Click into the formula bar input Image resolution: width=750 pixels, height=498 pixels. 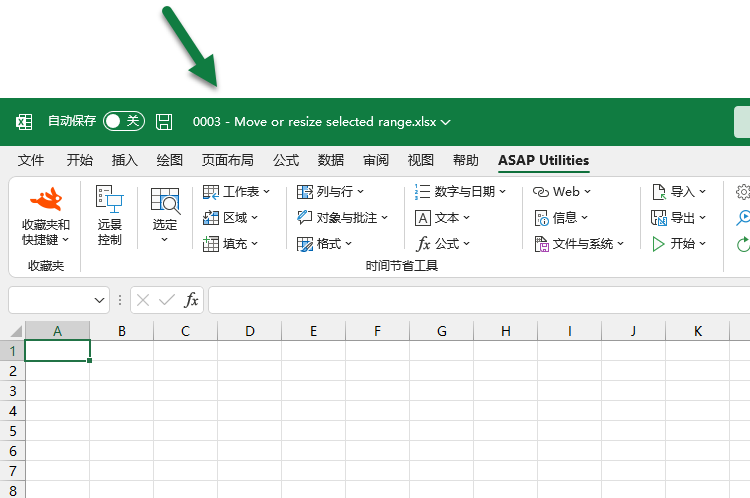coord(479,300)
